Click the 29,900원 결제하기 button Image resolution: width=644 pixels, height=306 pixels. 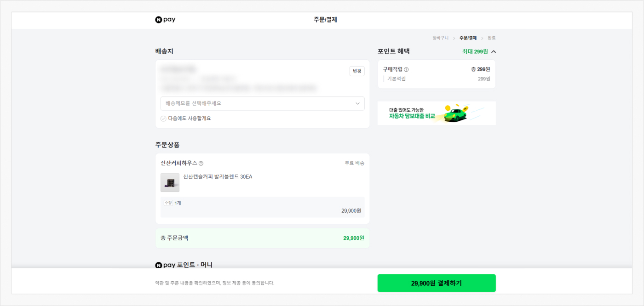coord(436,283)
